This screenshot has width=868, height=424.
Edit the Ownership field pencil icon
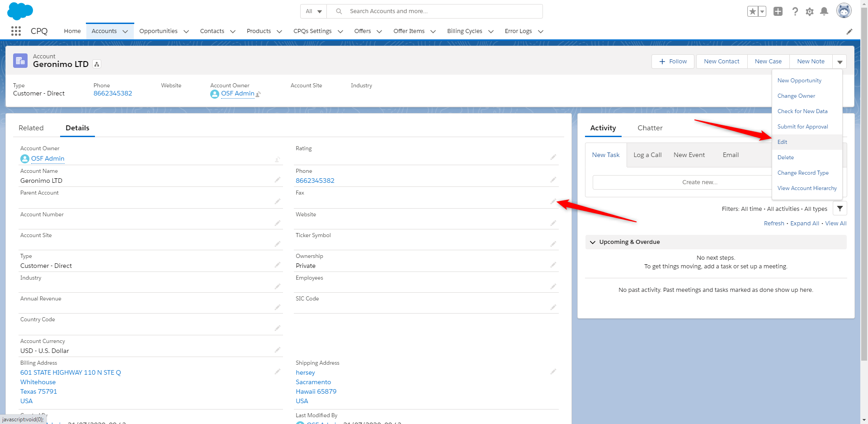pos(553,265)
